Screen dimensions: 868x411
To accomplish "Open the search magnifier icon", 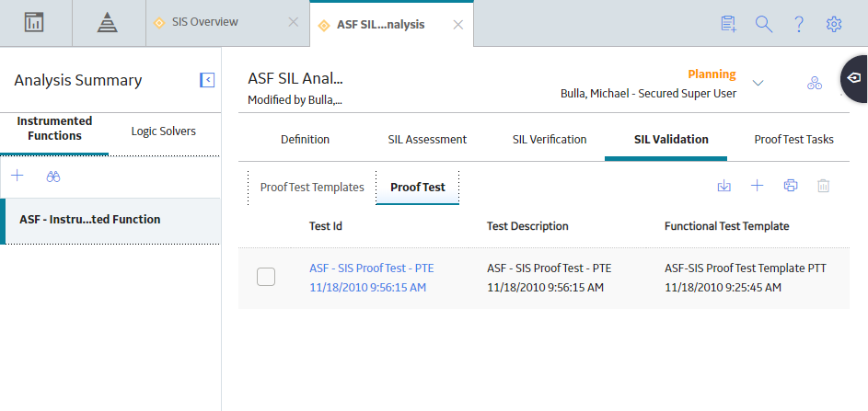I will [764, 24].
